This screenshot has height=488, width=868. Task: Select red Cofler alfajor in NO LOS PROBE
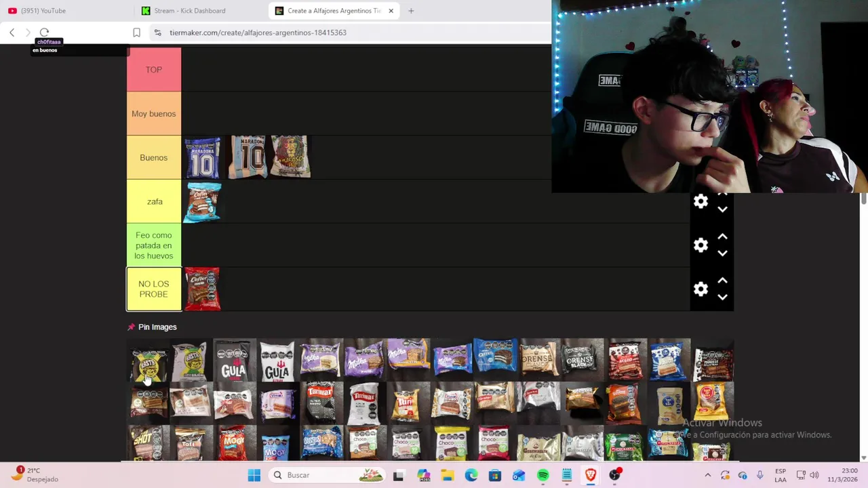(x=202, y=289)
